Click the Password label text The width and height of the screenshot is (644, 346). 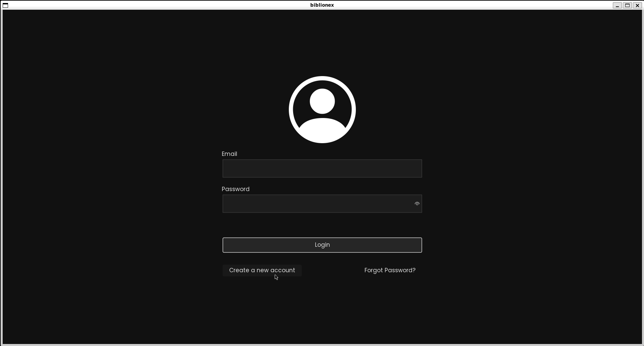(236, 189)
